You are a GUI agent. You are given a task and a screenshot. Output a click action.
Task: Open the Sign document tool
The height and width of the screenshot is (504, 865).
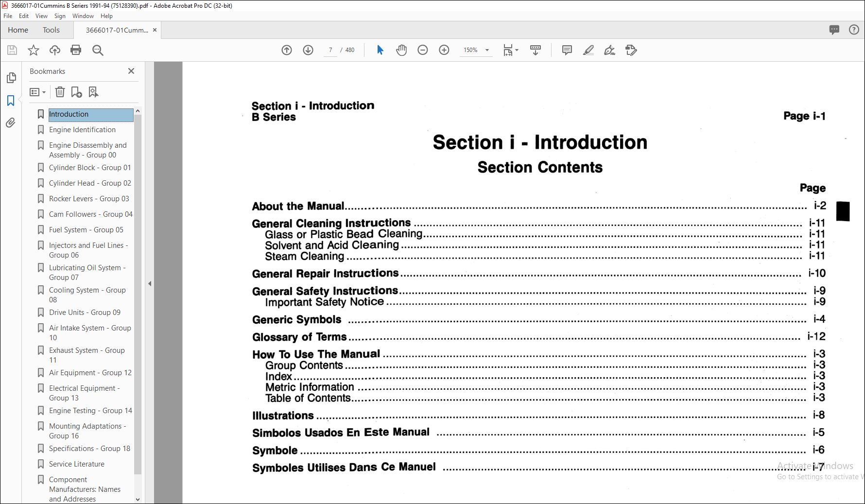click(609, 50)
